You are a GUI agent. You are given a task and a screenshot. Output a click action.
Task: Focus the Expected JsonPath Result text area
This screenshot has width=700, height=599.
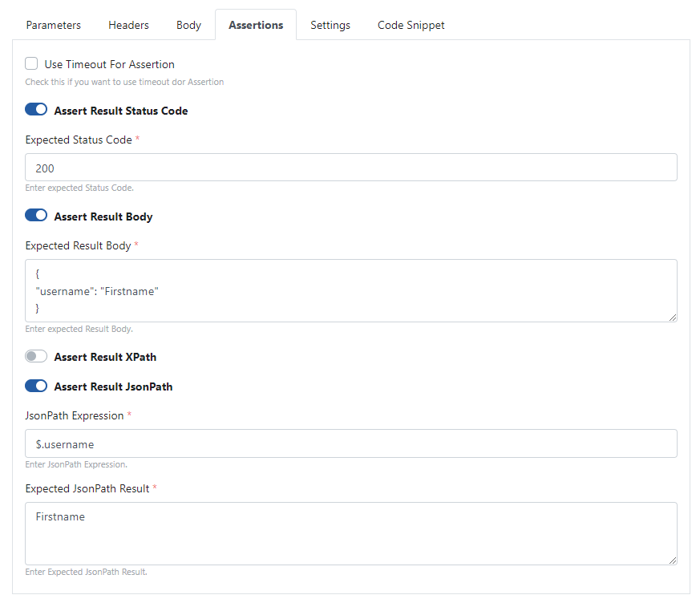click(350, 533)
